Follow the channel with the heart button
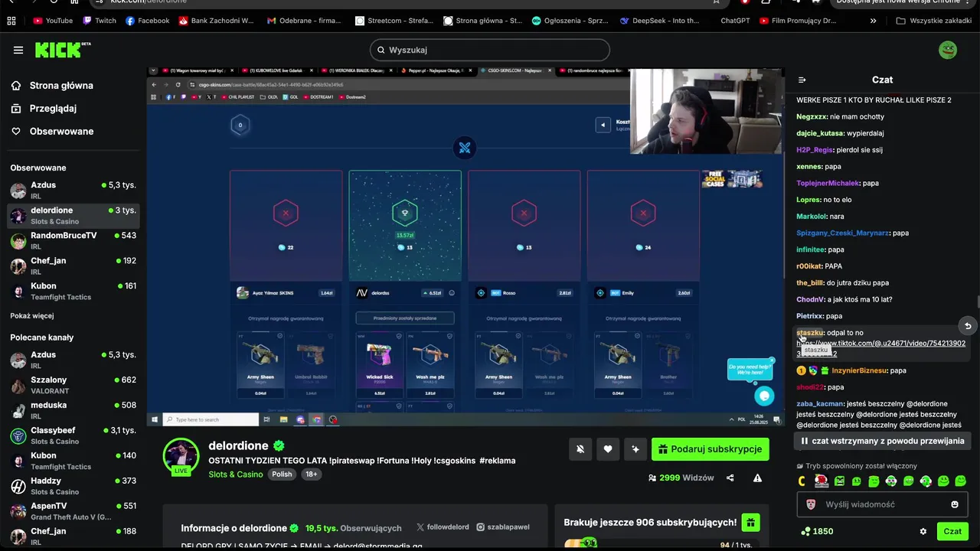Screen dimensions: 980x551 608,449
